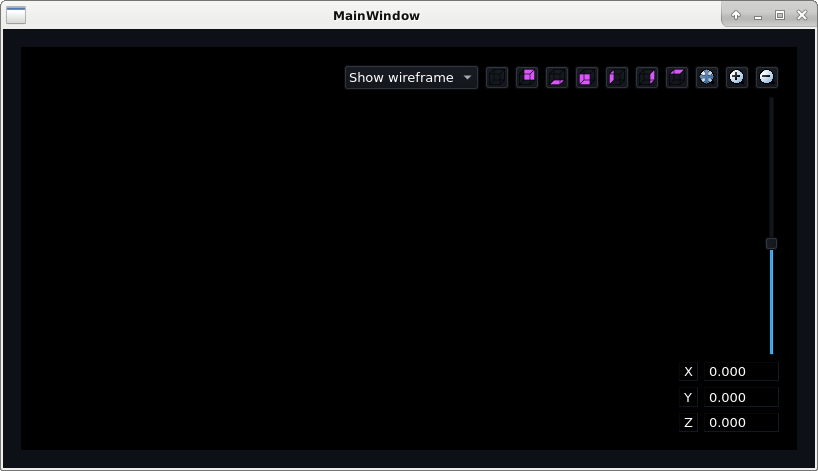Click the Z axis label
818x471 pixels.
click(x=688, y=422)
